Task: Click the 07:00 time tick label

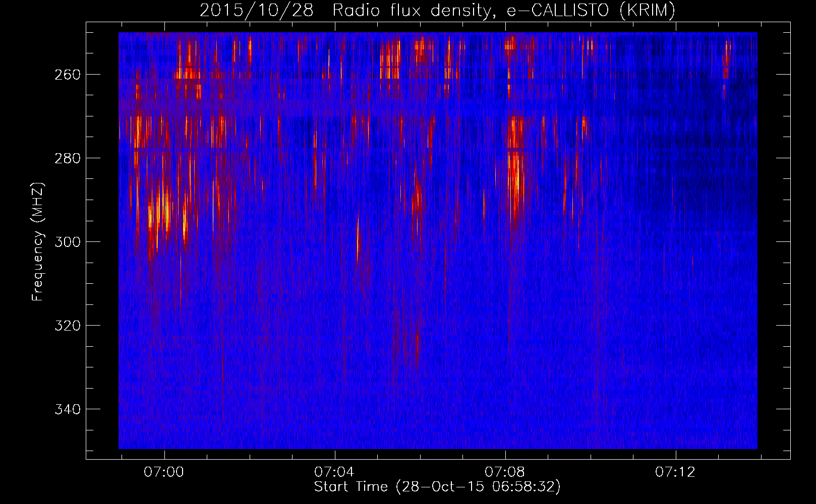Action: click(x=164, y=472)
